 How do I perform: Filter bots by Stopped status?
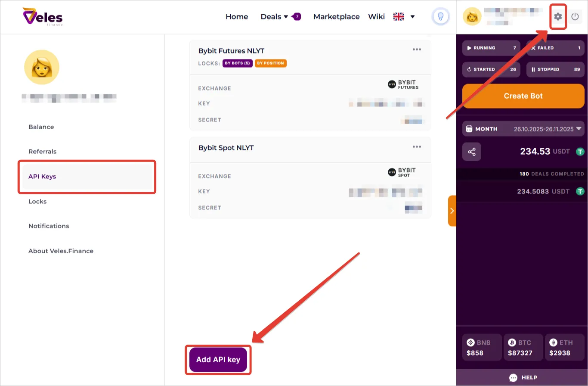point(555,69)
